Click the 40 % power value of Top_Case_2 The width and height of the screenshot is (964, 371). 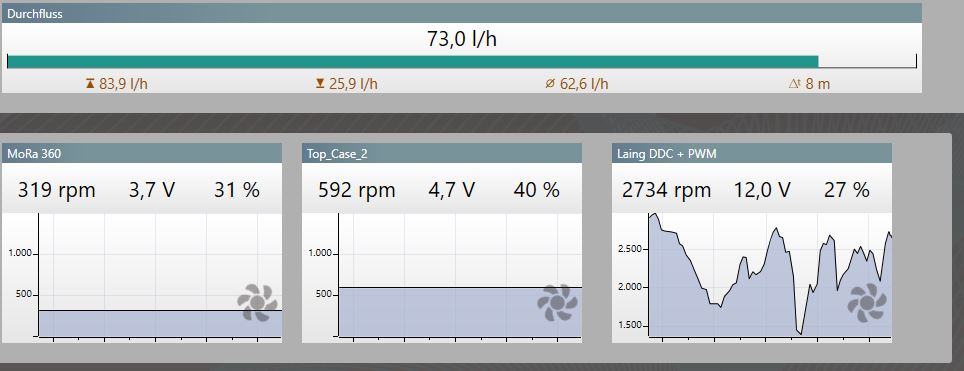coord(537,190)
